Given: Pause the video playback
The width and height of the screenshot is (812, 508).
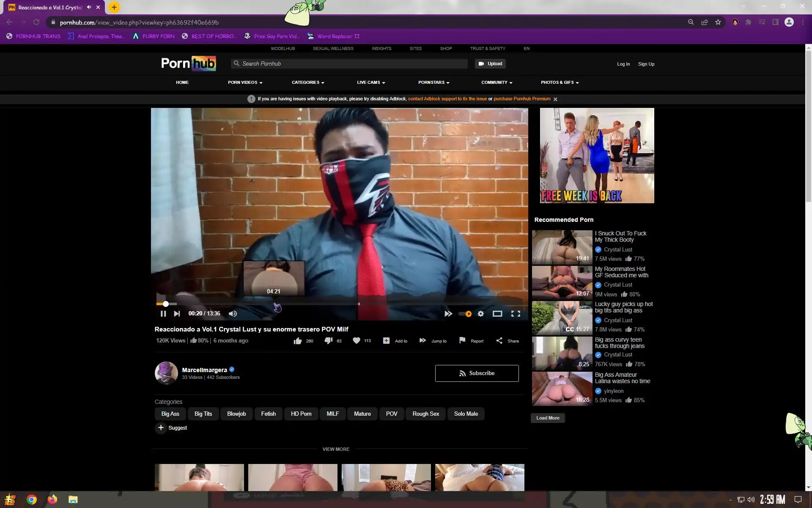Looking at the screenshot, I should point(163,314).
